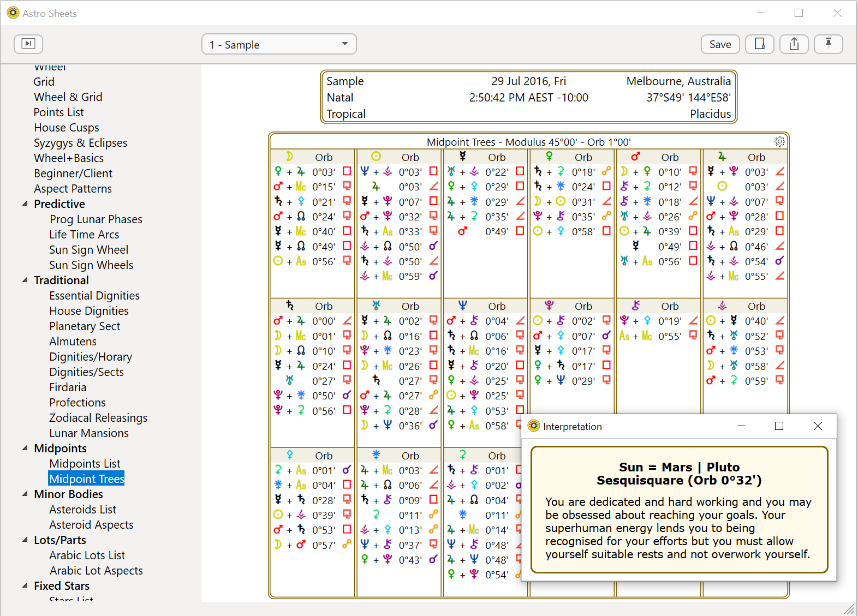Click the Jupiter glyph tree header

tap(722, 157)
